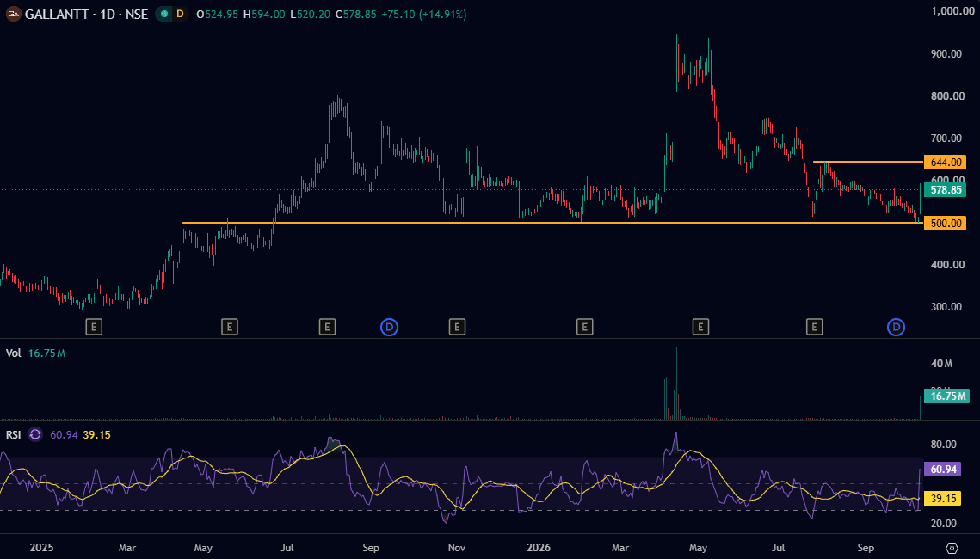Click the orange D delayed-data badge

[180, 14]
